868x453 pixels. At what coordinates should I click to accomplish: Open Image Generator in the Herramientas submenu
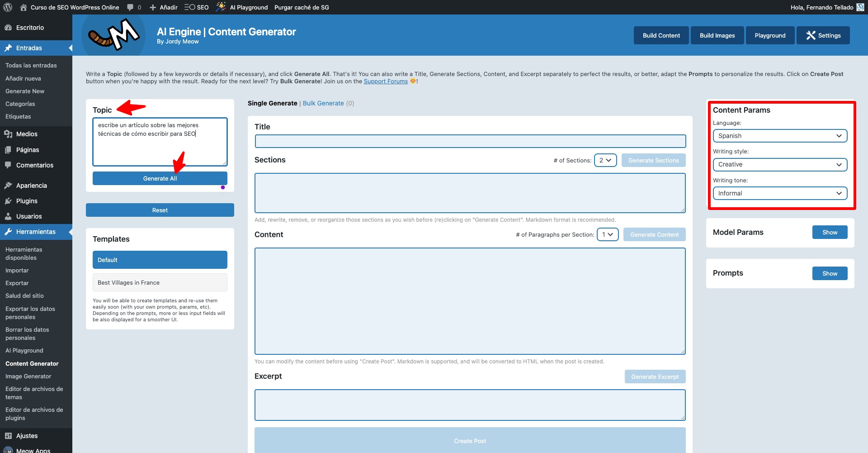tap(28, 376)
